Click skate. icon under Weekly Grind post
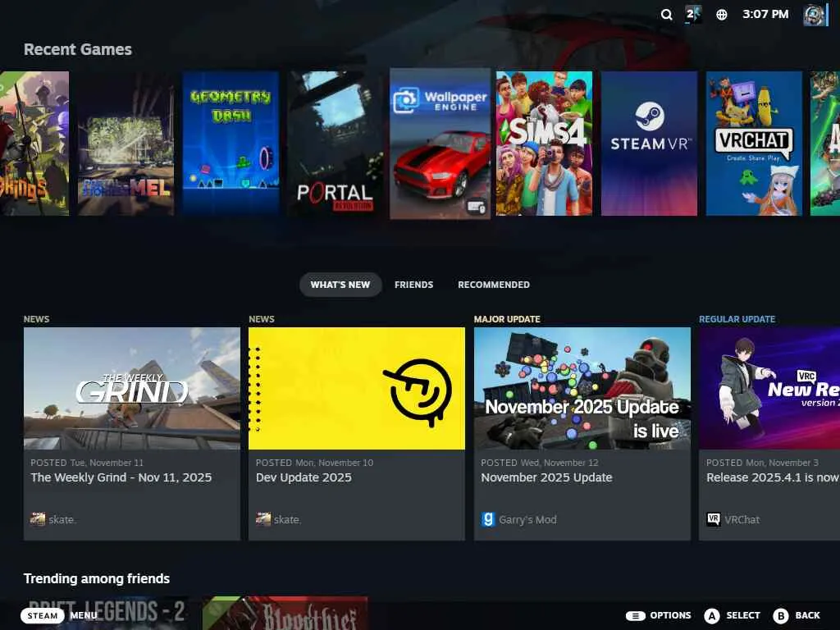The height and width of the screenshot is (630, 840). [38, 519]
